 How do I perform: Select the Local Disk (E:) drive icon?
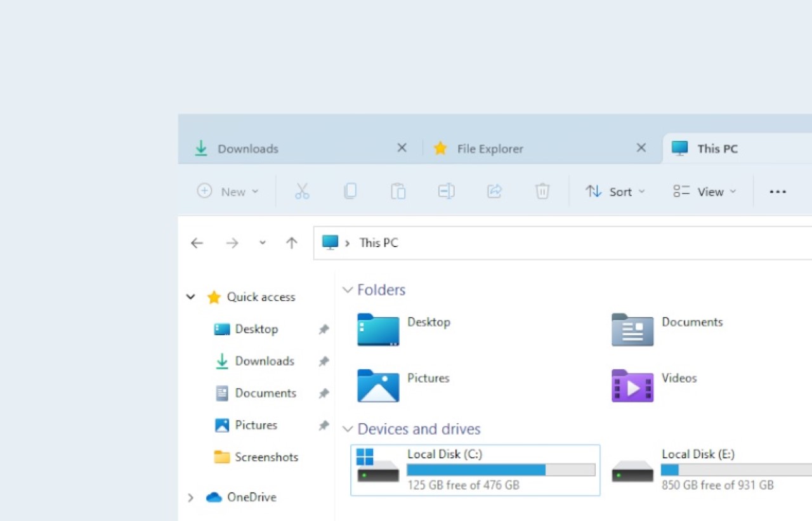click(632, 471)
